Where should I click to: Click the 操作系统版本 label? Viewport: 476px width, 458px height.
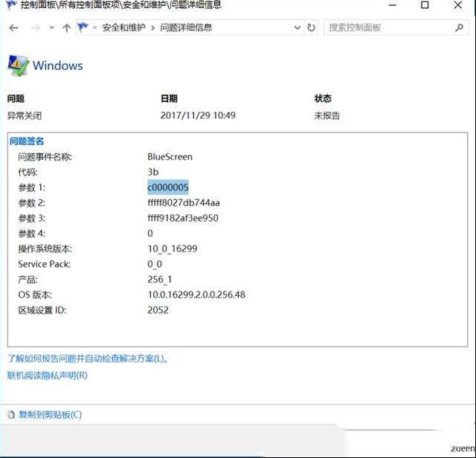[x=45, y=249]
